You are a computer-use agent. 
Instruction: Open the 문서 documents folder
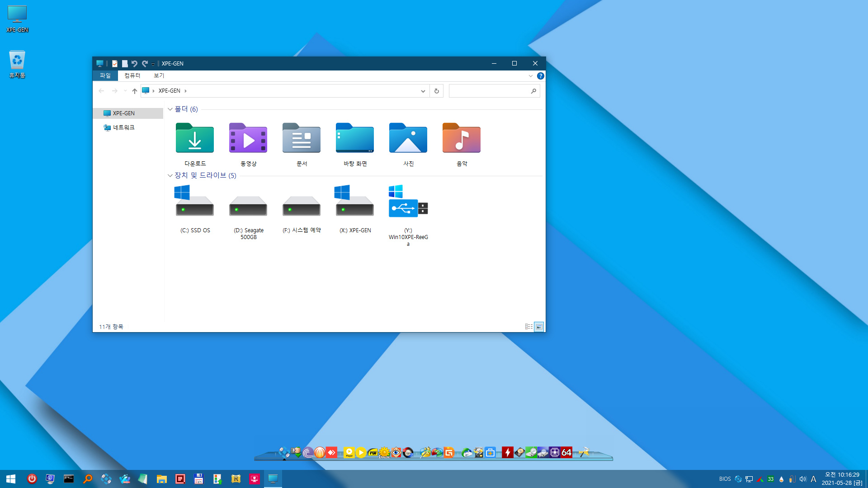pos(302,144)
